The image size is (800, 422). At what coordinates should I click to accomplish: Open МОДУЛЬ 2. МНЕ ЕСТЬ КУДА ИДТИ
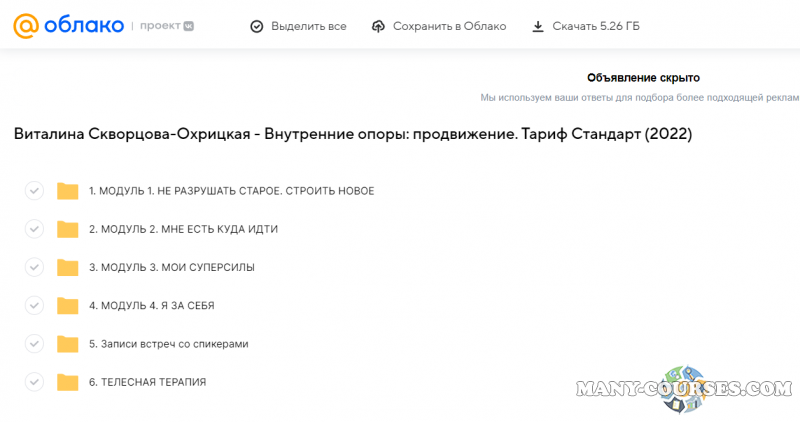coord(183,229)
